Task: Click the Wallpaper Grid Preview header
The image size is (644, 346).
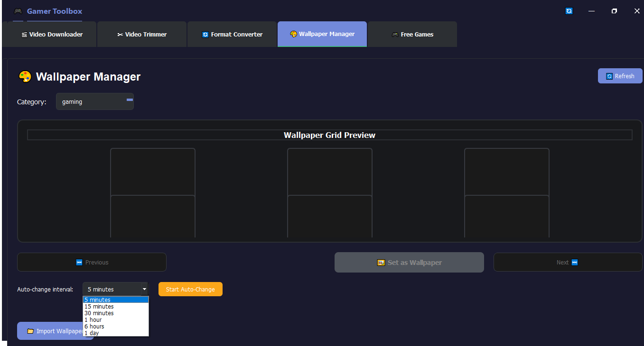Action: [x=330, y=135]
